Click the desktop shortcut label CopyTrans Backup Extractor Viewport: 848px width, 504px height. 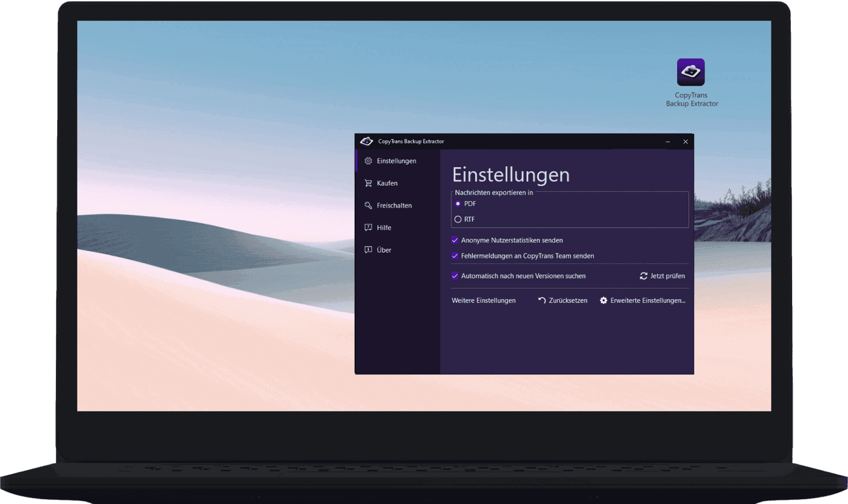tap(692, 99)
